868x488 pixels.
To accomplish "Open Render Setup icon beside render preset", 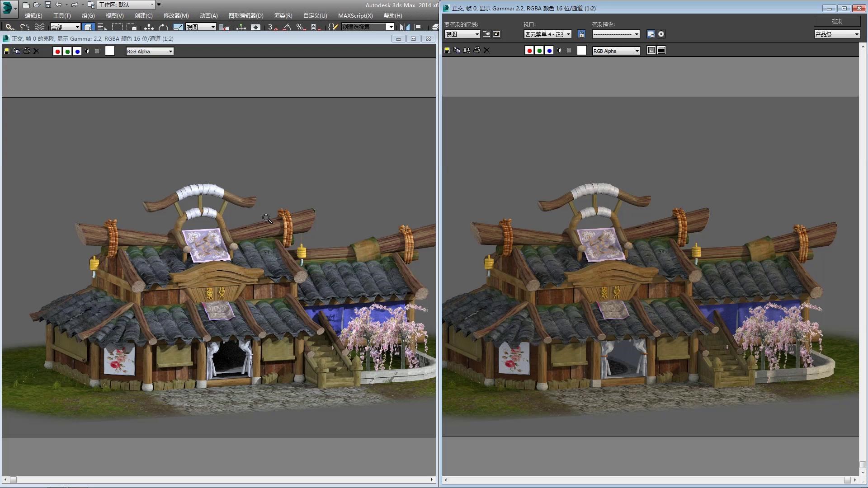I will 651,34.
